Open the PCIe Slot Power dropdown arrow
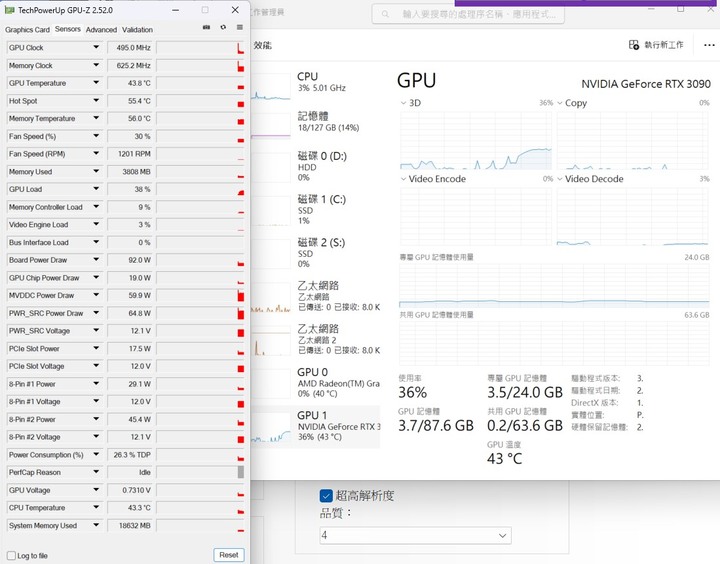This screenshot has height=564, width=720. 96,348
